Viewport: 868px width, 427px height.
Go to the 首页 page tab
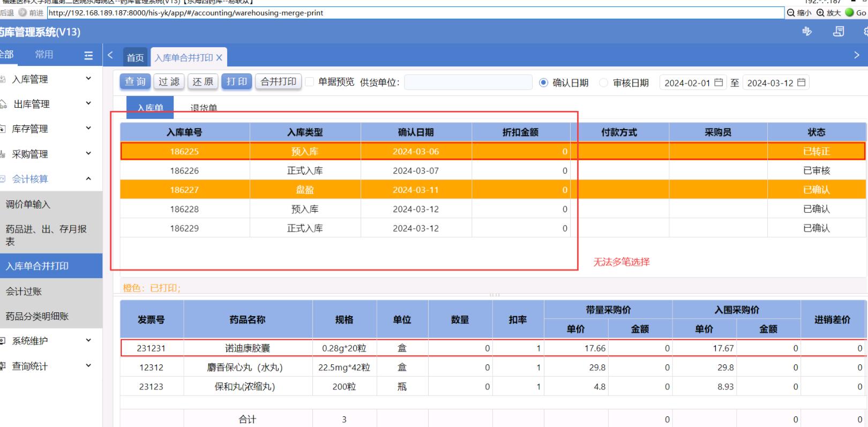coord(135,57)
